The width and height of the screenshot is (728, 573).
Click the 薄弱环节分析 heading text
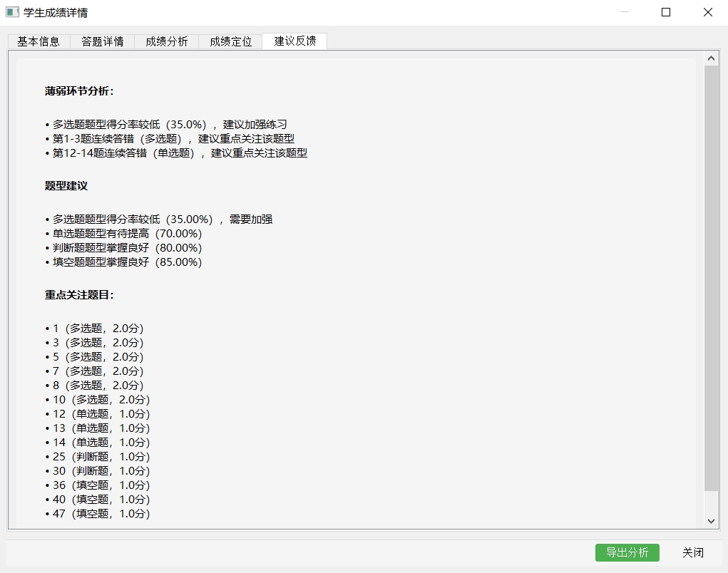79,91
